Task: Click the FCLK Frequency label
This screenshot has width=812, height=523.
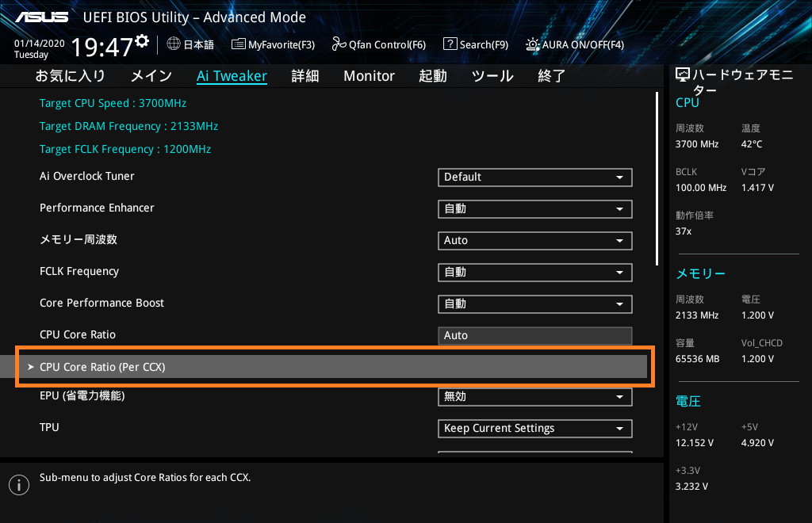Action: [x=79, y=271]
